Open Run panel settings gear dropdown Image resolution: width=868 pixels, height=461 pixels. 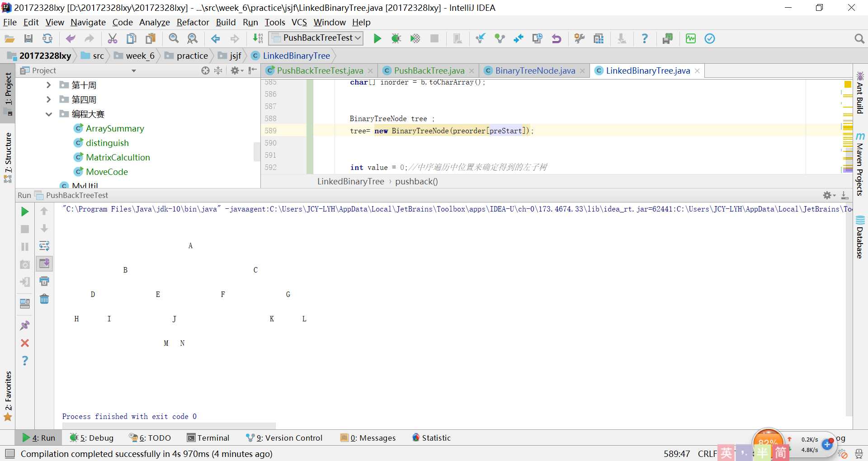[x=829, y=195]
